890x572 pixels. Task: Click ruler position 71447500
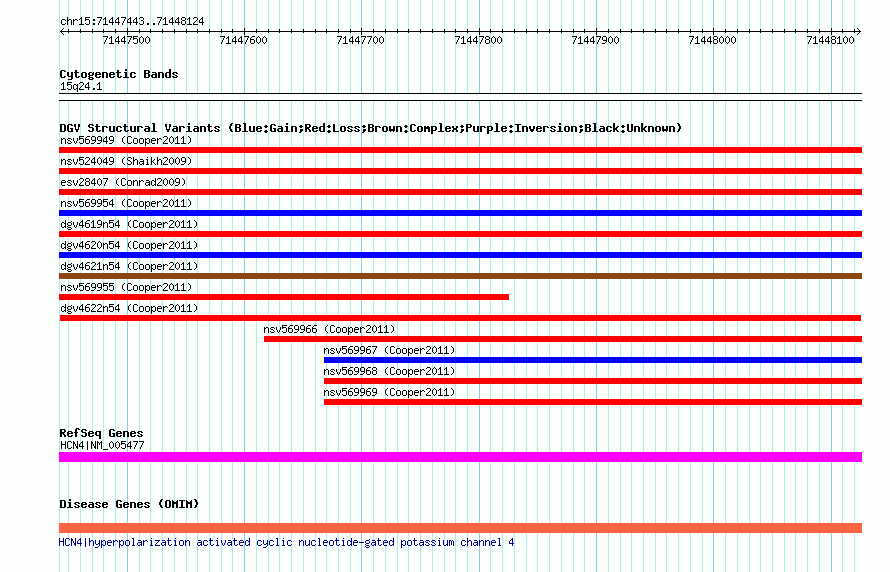pos(127,40)
